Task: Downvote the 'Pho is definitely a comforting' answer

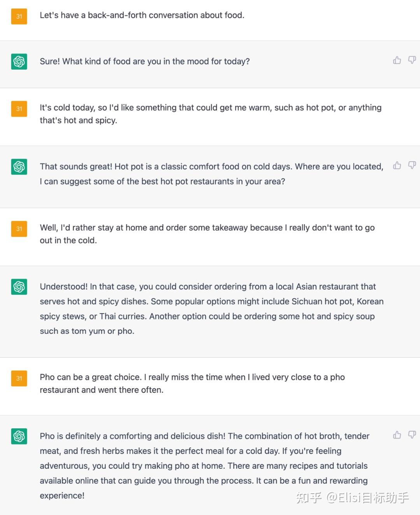Action: (x=412, y=435)
